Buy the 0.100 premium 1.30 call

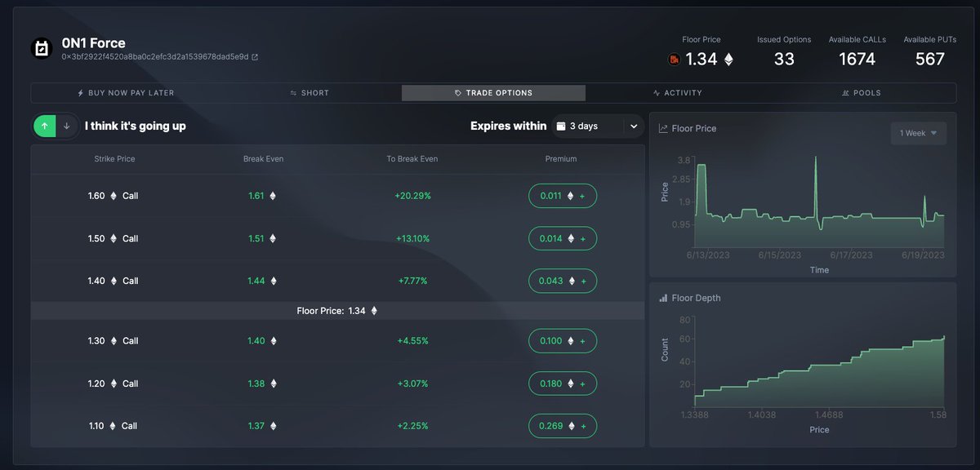coord(563,340)
